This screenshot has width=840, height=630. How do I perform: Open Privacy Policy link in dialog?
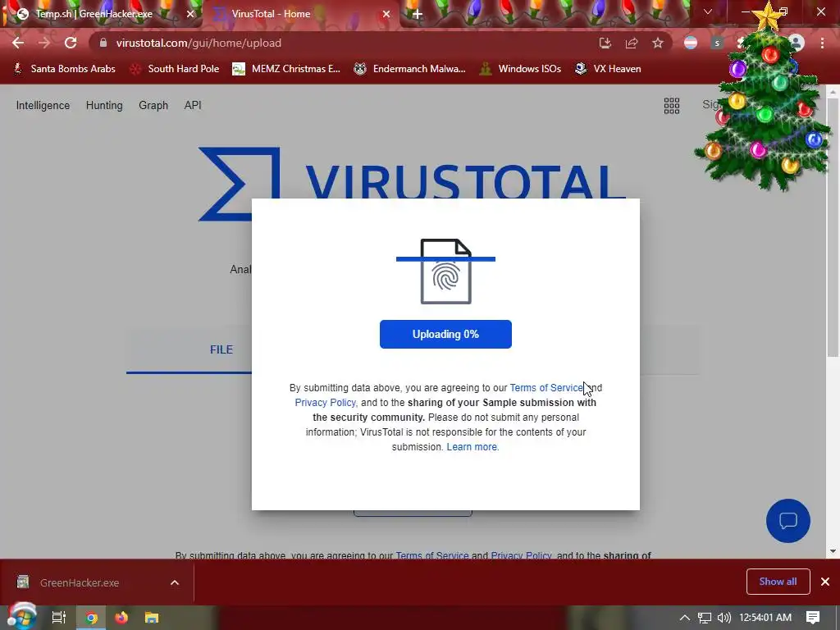tap(325, 403)
